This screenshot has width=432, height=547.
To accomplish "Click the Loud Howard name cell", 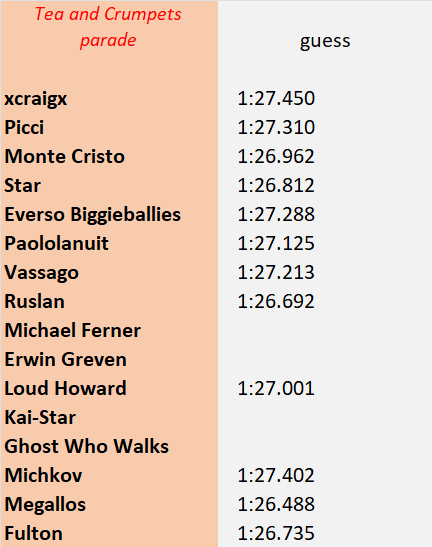I will coord(109,388).
